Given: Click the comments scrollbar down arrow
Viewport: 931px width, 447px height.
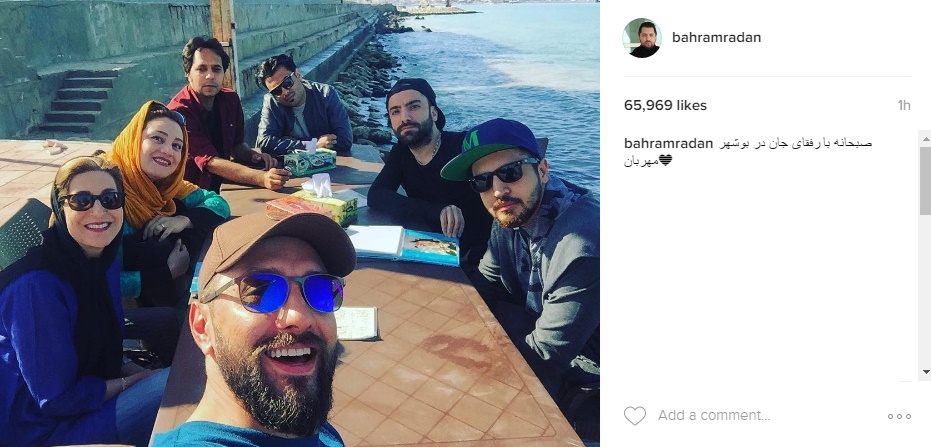Looking at the screenshot, I should tap(925, 372).
